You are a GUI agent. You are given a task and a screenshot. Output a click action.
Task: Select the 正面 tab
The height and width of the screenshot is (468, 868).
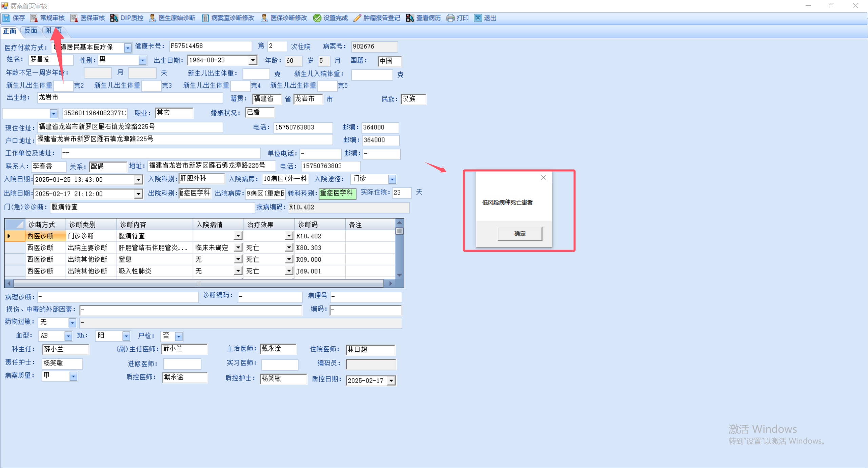pyautogui.click(x=10, y=31)
